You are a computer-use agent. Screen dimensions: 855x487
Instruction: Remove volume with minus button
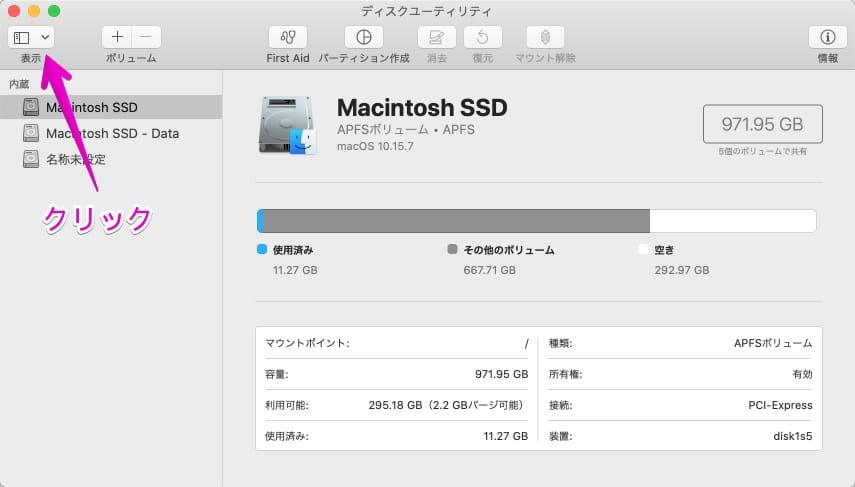pos(146,37)
